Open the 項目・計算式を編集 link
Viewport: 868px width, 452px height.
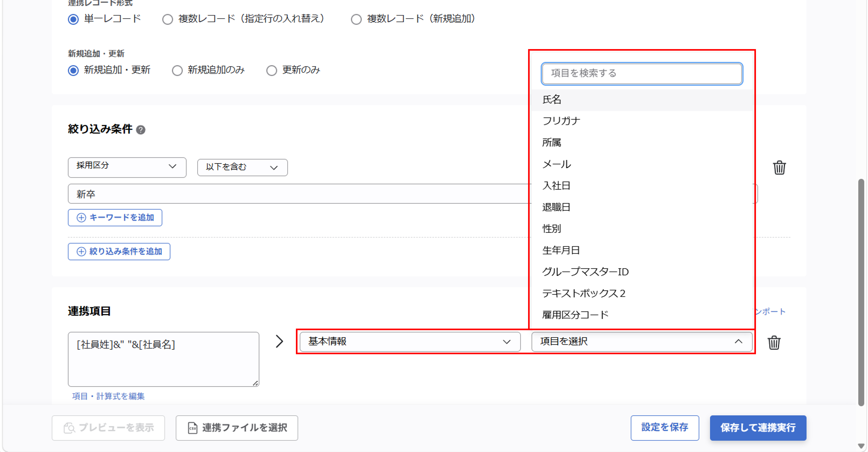click(108, 396)
